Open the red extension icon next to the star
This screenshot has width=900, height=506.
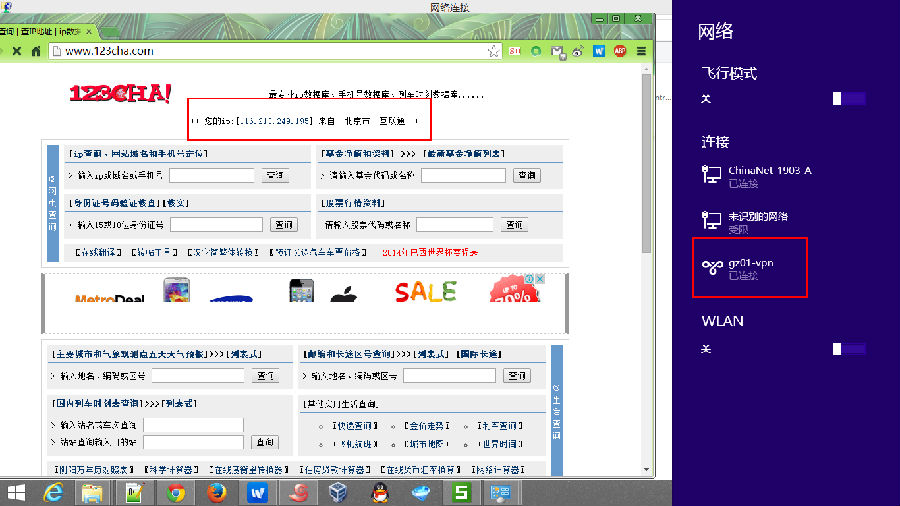pyautogui.click(x=515, y=51)
